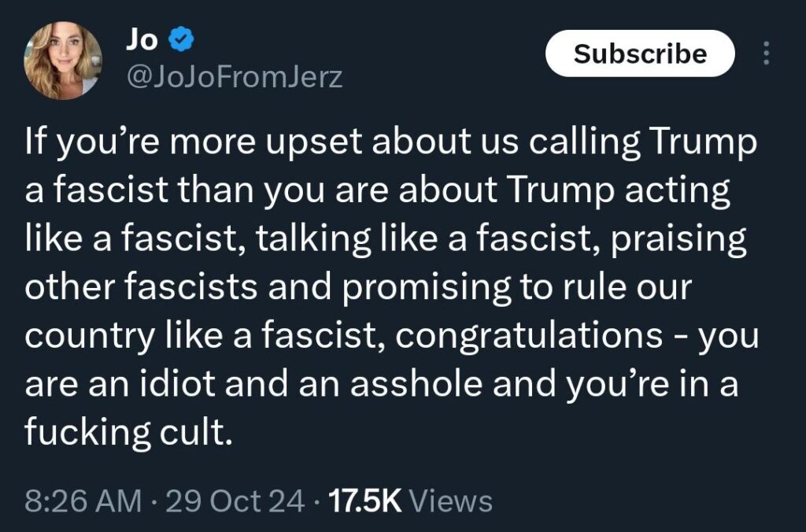Click the 17.5K view count number
Screen dimensions: 806x532
click(363, 501)
